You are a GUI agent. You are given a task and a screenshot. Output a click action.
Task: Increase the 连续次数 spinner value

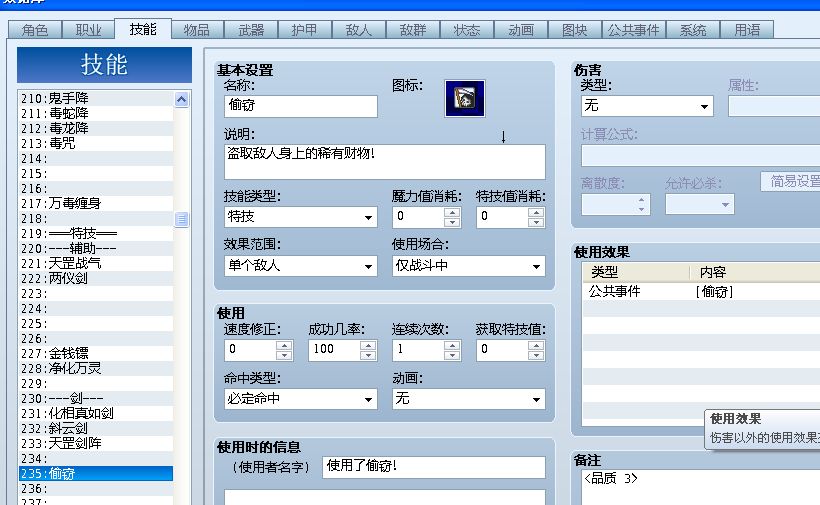[452, 346]
